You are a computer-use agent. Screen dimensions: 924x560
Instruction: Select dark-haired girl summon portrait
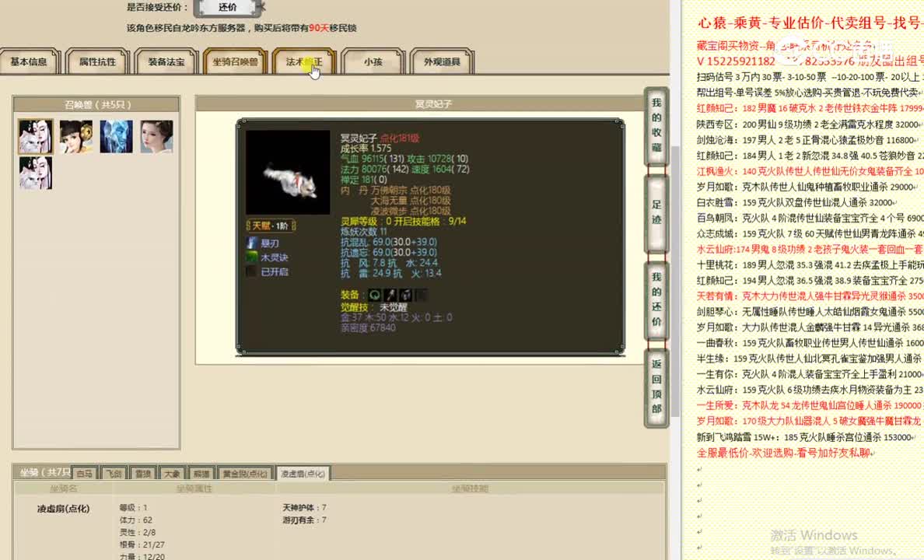(x=76, y=136)
